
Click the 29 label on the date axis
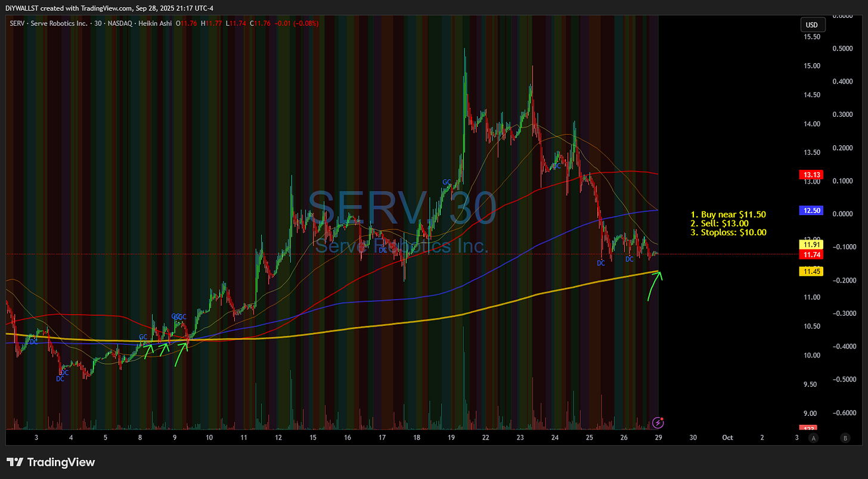pyautogui.click(x=659, y=437)
